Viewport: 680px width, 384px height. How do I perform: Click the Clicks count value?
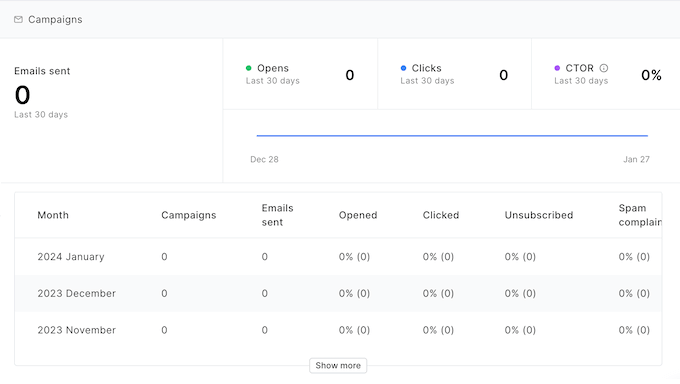click(x=503, y=75)
